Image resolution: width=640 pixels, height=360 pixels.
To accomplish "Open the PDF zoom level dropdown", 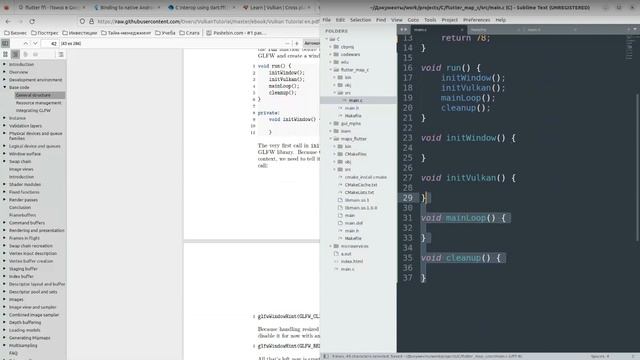I will pyautogui.click(x=311, y=43).
